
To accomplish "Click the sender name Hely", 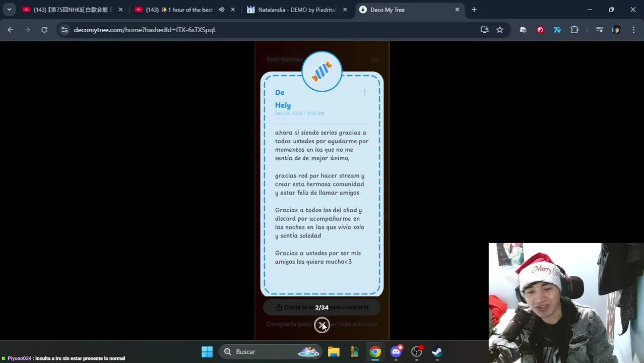I will click(x=283, y=105).
